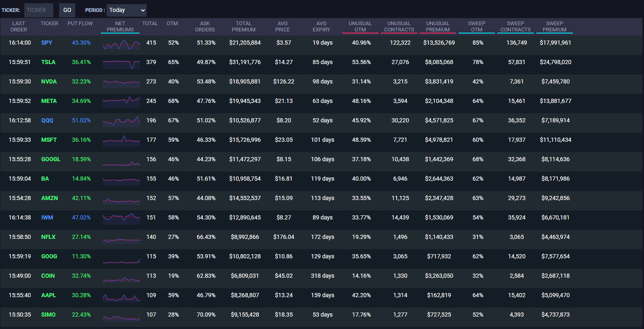The width and height of the screenshot is (644, 329).
Task: Click META net premiums sparkline chart
Action: click(121, 103)
